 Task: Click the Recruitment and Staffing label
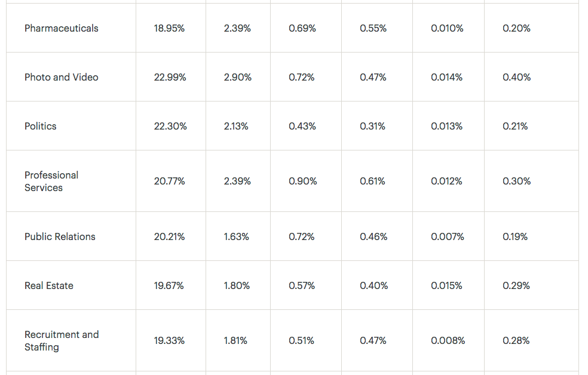pyautogui.click(x=62, y=341)
